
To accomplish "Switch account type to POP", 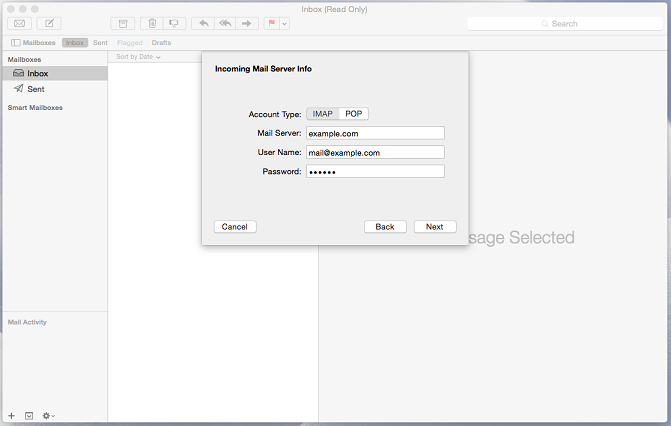I will [354, 114].
